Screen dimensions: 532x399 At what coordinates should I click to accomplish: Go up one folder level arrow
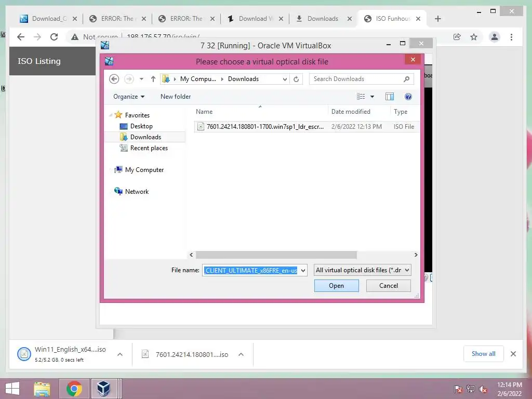coord(153,79)
